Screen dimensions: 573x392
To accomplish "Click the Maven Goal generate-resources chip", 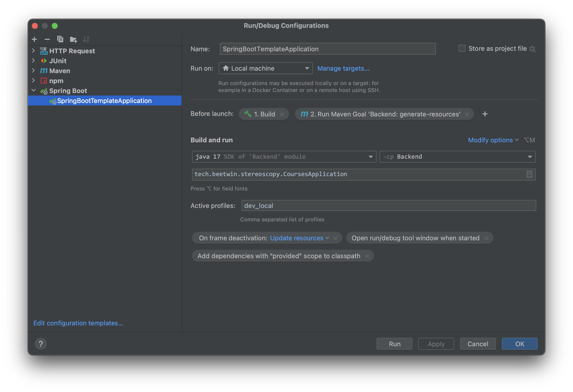I will [385, 114].
